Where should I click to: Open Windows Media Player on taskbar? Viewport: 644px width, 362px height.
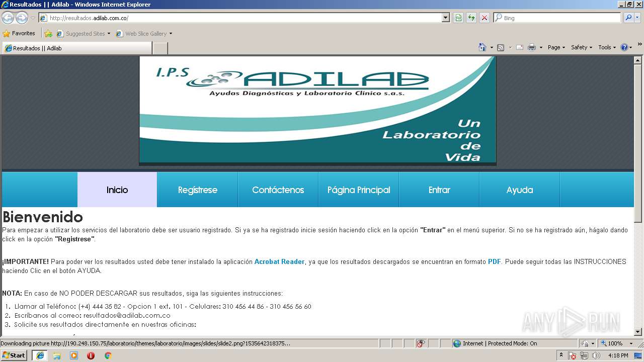click(x=74, y=355)
